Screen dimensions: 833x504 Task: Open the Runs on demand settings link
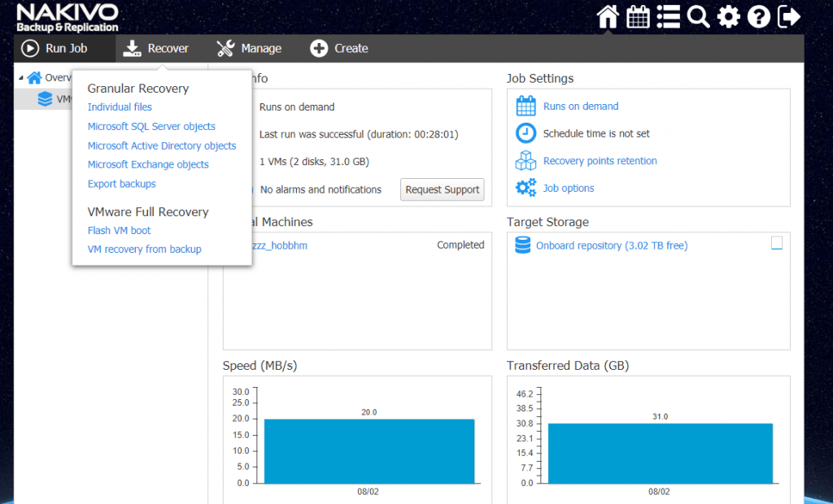point(581,106)
